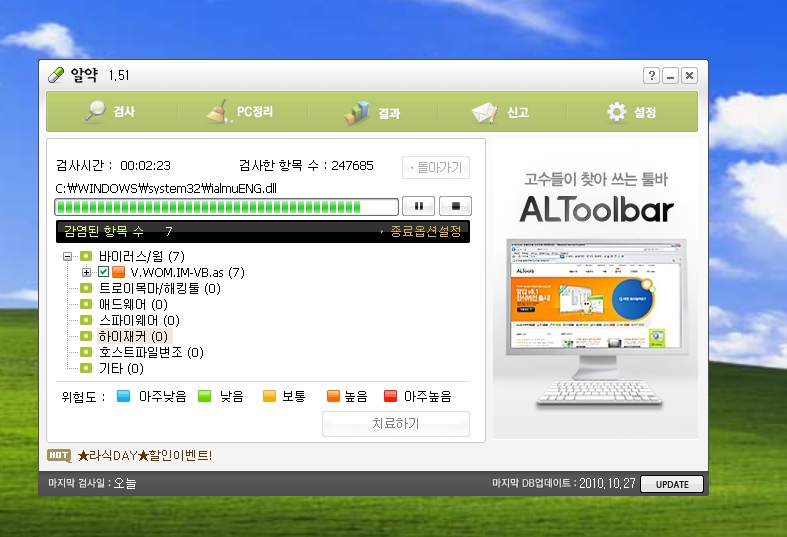Open the ★라식DAY★할인이벤트! link
Screen dimensions: 787x537
click(145, 456)
